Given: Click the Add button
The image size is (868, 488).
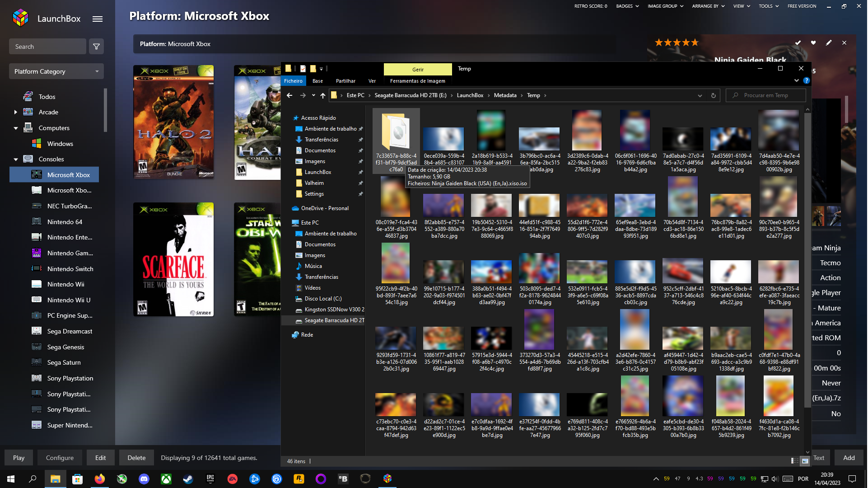Looking at the screenshot, I should click(x=849, y=458).
